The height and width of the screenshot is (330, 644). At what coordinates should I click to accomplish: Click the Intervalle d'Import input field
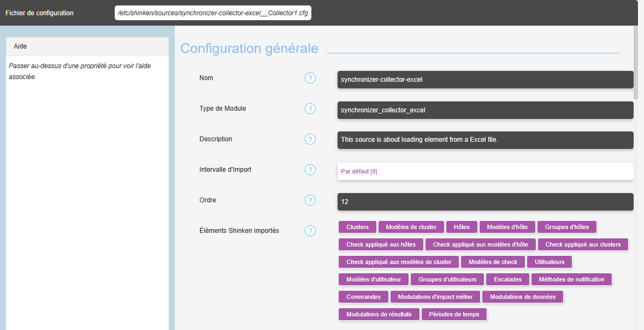(485, 171)
